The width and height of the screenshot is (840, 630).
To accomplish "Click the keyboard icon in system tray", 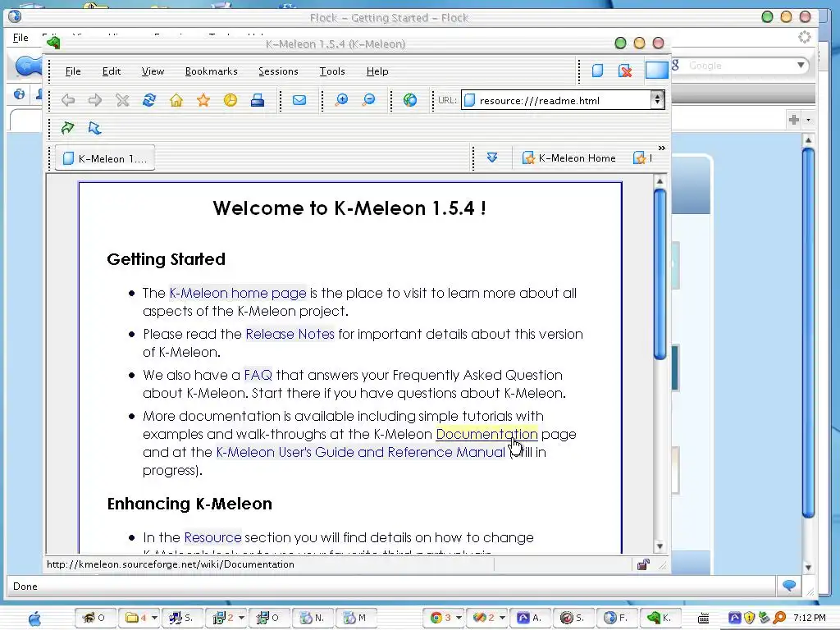I will [703, 619].
